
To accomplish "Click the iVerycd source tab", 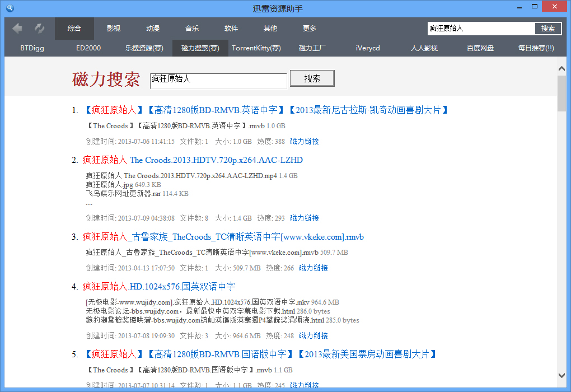I will pos(368,48).
